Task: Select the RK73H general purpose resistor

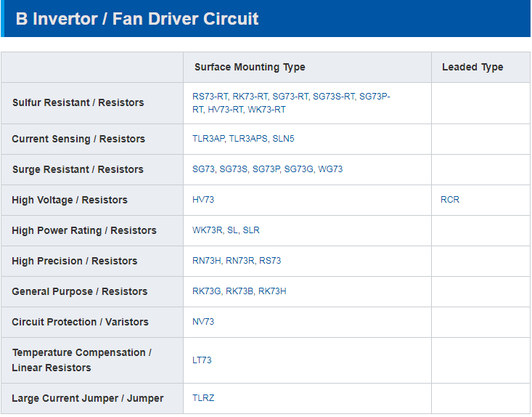Action: pos(272,291)
